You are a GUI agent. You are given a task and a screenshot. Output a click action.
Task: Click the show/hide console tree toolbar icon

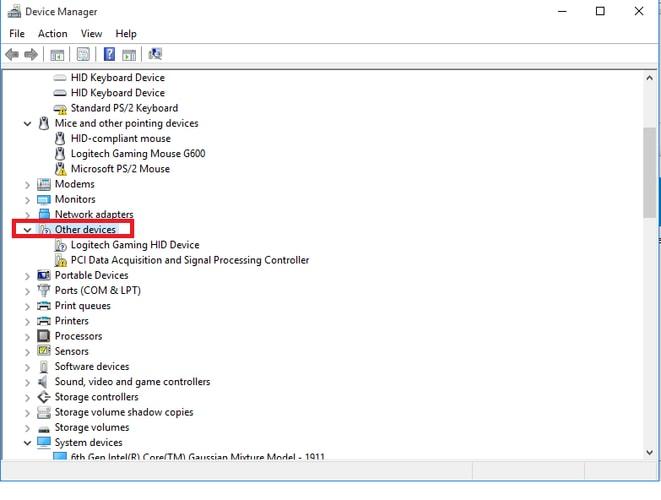click(x=57, y=54)
